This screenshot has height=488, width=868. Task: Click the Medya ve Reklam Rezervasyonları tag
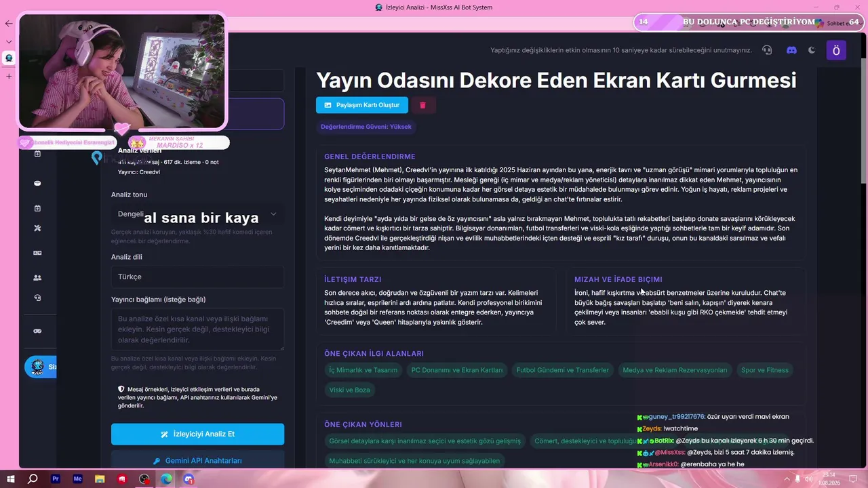(675, 370)
